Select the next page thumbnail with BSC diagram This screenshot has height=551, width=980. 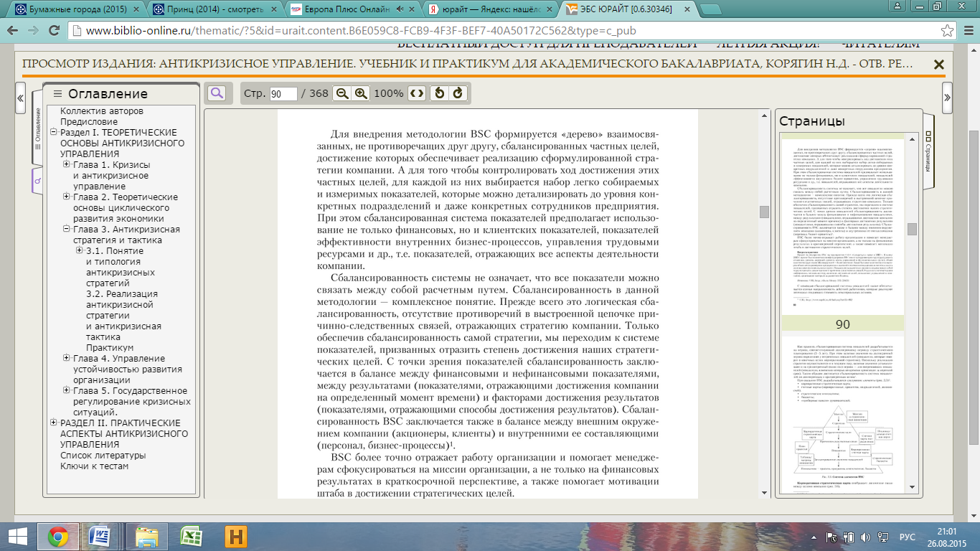842,415
